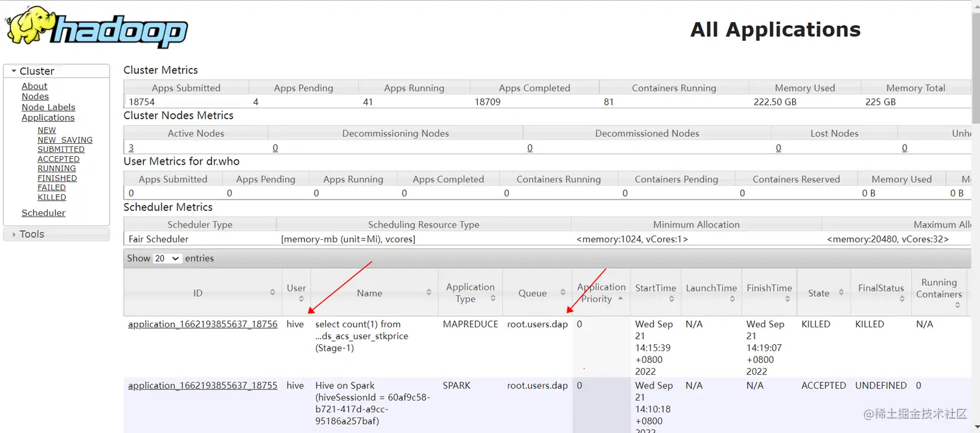This screenshot has width=980, height=433.
Task: Click Active Nodes count 3 link
Action: tap(131, 147)
